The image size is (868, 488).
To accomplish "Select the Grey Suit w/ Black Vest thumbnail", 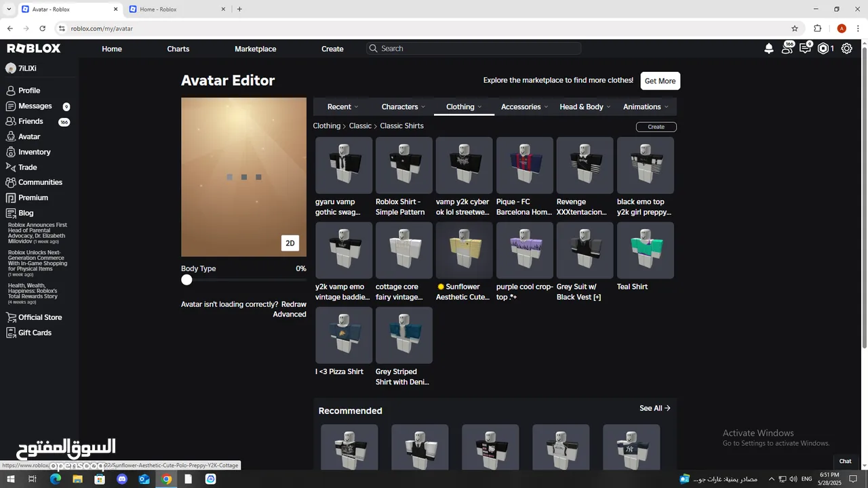I will pos(585,250).
